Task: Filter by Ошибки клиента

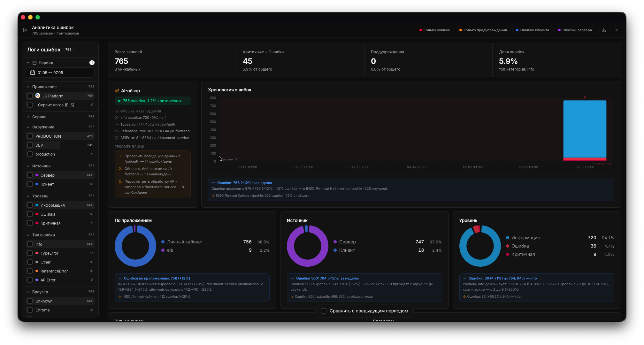Action: point(533,30)
